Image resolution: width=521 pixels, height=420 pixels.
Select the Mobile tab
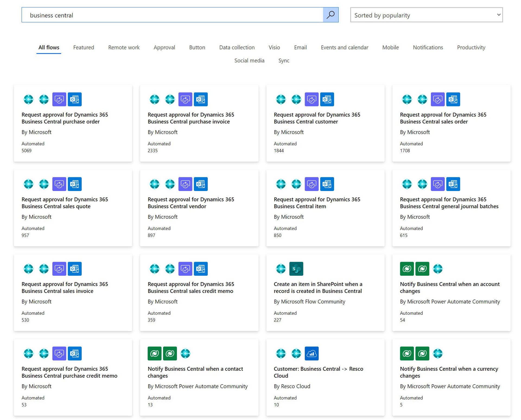coord(390,47)
